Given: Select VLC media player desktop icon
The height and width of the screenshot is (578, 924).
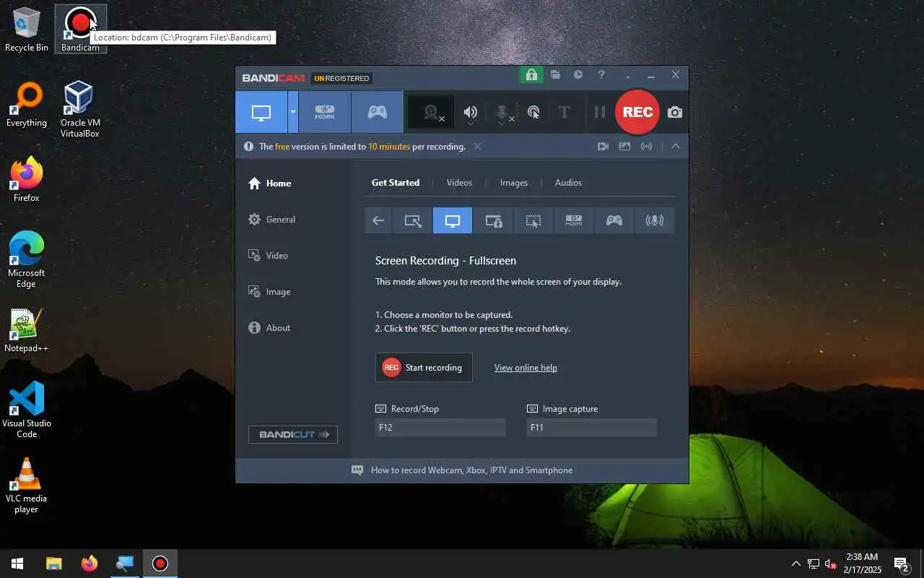Looking at the screenshot, I should 27,486.
